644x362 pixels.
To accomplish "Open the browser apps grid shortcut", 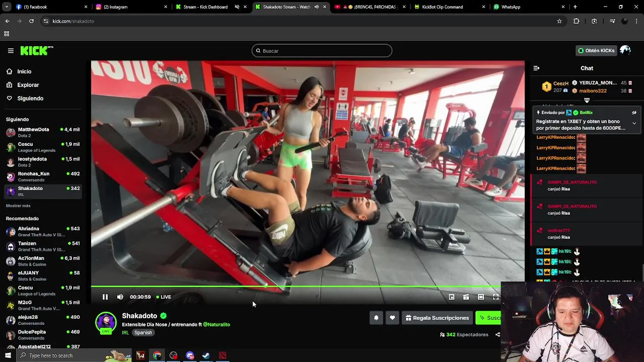I will [x=7, y=34].
